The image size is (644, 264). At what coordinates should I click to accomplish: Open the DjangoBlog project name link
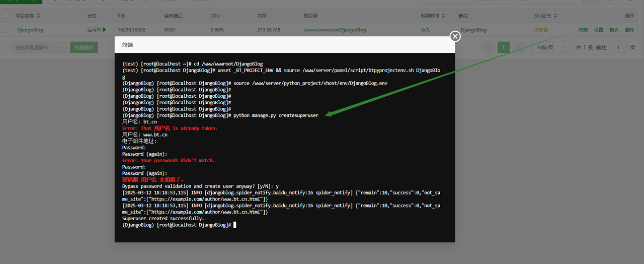pos(30,30)
